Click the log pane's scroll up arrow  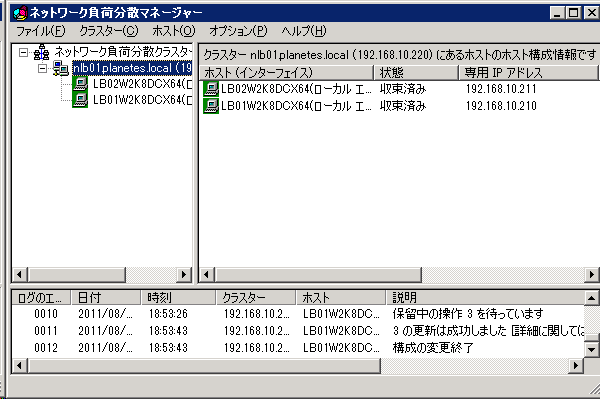point(591,298)
